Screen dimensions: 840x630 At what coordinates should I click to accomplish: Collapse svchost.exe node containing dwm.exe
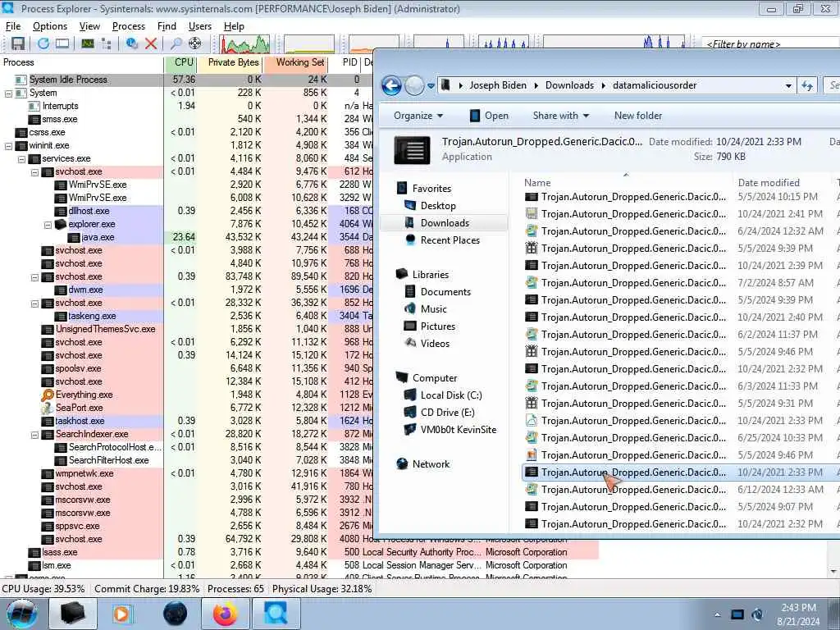pos(34,277)
